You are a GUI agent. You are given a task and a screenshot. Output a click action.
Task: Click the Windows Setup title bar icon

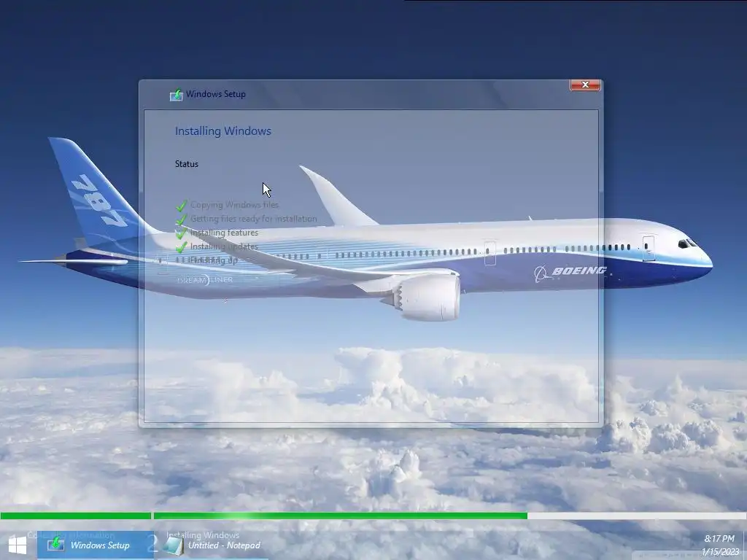(x=177, y=94)
